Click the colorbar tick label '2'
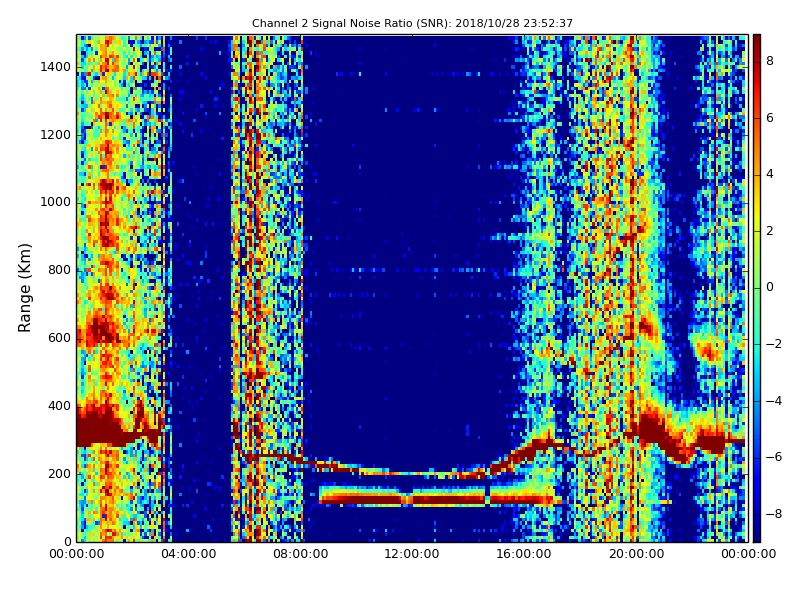The width and height of the screenshot is (800, 600). pos(770,231)
